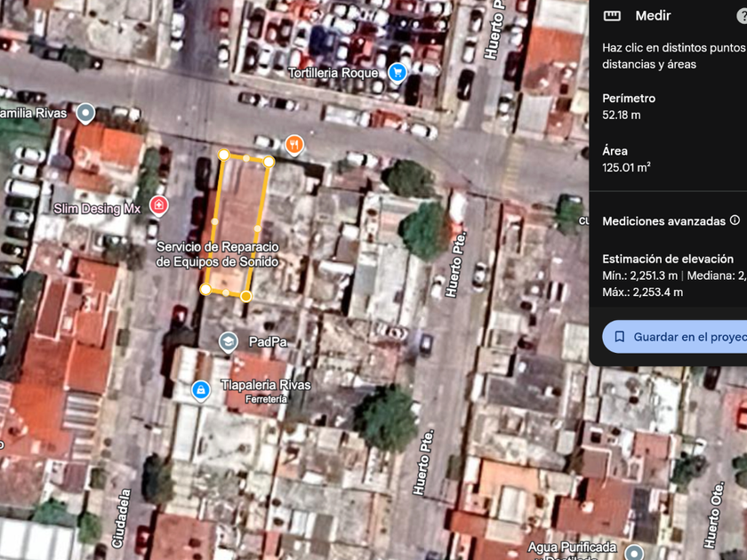
Task: Click the Mín.: 2,251.3 m elevation text
Action: [x=639, y=276]
